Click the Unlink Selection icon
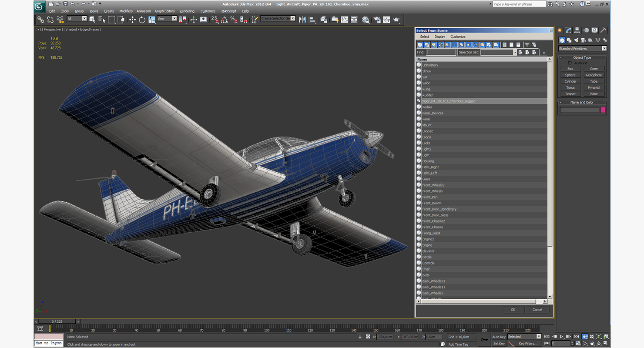644x348 pixels. 50,20
